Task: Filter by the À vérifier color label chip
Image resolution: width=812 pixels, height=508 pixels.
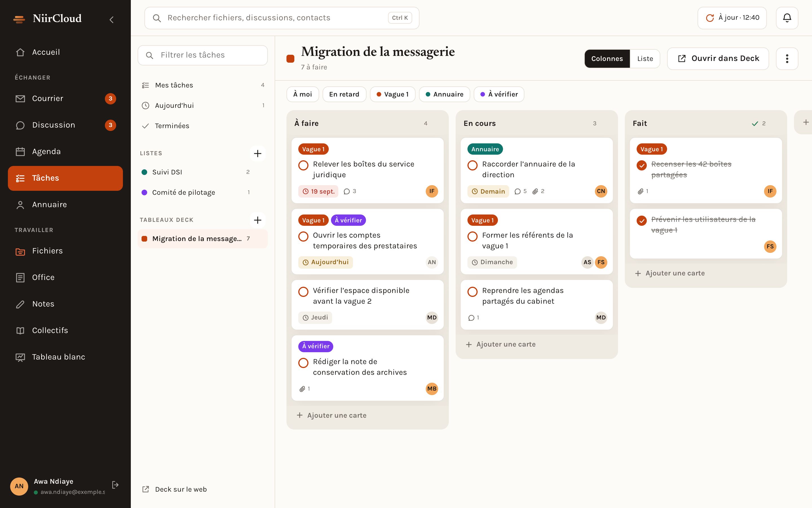Action: [498, 94]
